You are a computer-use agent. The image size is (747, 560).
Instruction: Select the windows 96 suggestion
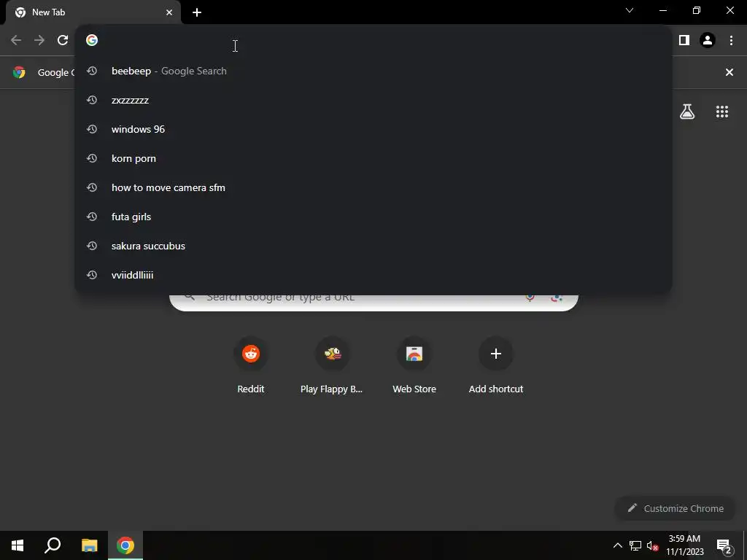373,129
